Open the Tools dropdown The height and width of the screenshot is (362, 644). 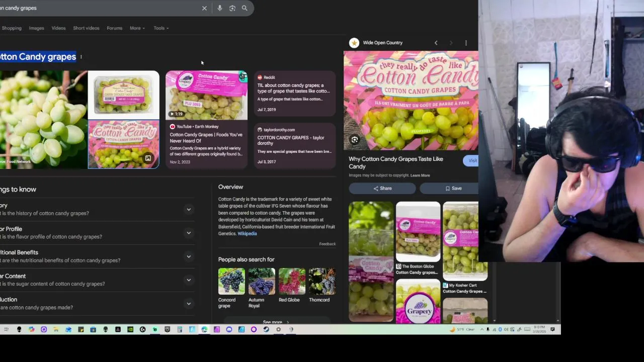click(x=161, y=28)
